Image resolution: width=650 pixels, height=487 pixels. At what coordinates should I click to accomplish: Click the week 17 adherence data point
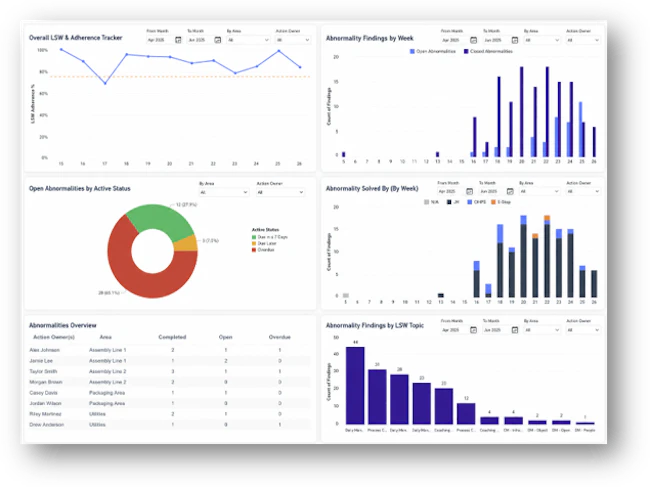[x=105, y=83]
